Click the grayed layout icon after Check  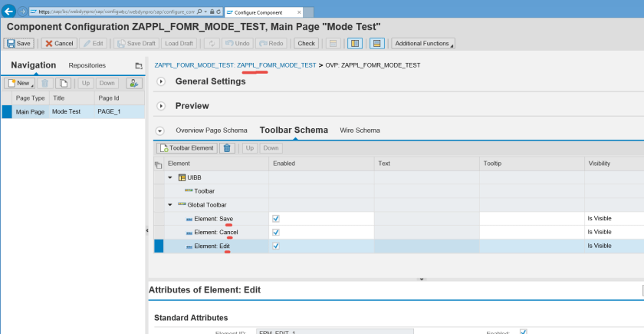(x=333, y=43)
